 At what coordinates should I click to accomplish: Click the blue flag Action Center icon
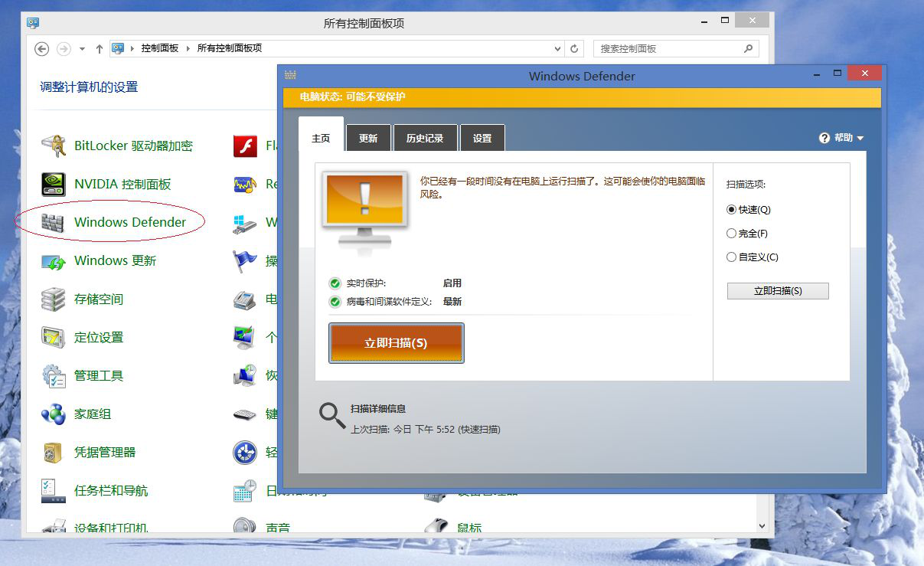[245, 261]
